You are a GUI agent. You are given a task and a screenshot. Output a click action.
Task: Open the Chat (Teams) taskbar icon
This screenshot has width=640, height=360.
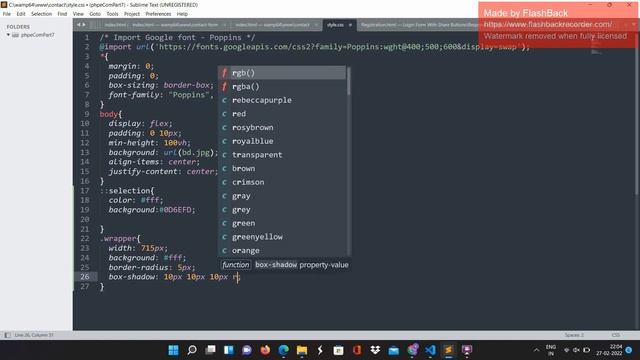click(x=247, y=350)
